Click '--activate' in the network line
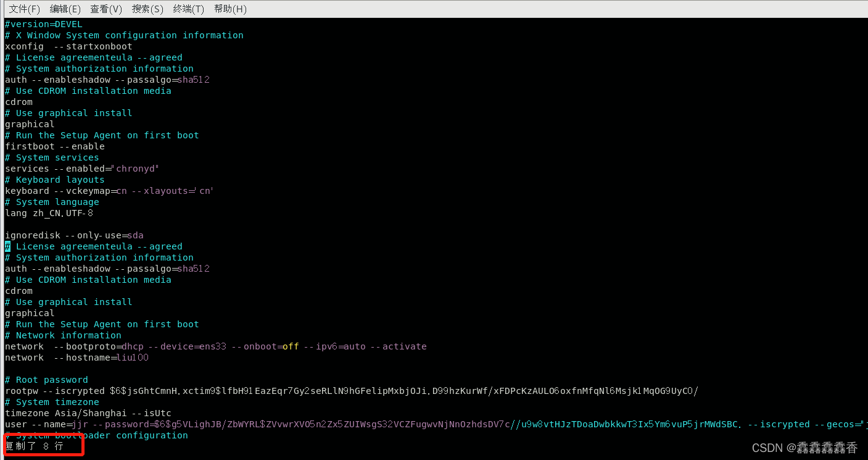 click(398, 346)
